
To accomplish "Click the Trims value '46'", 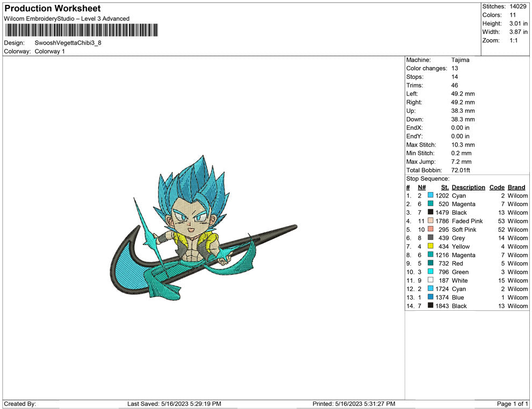I will click(x=455, y=85).
